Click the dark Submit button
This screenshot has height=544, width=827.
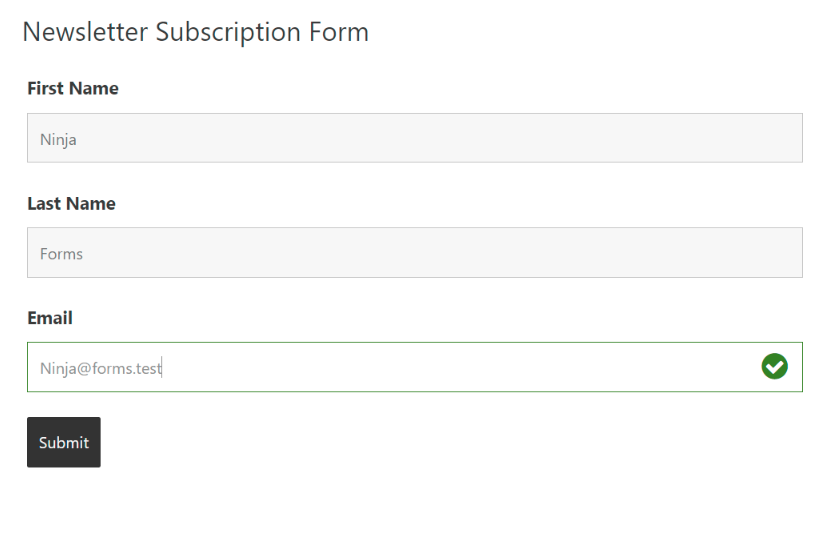[64, 442]
